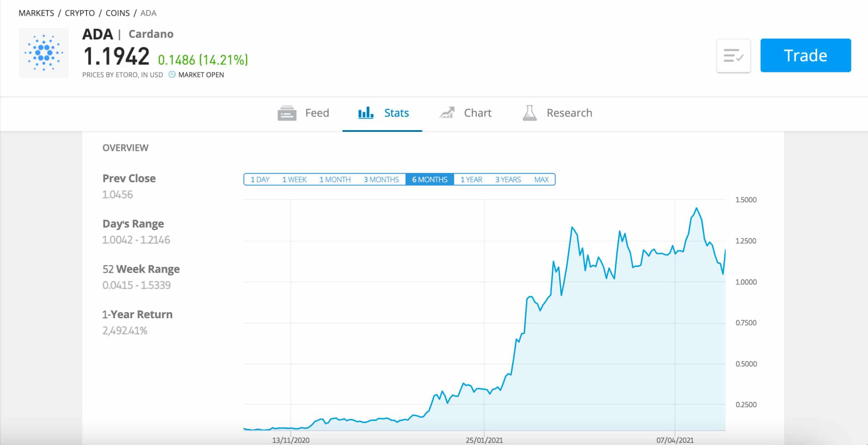Screen dimensions: 868x445
Task: Click the 1-Year Return label
Action: tap(137, 314)
